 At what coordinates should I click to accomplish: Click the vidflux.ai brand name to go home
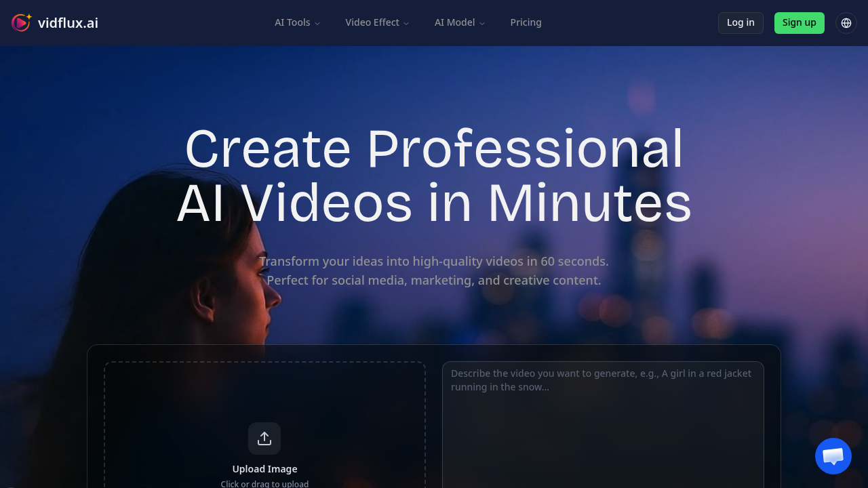pos(68,22)
